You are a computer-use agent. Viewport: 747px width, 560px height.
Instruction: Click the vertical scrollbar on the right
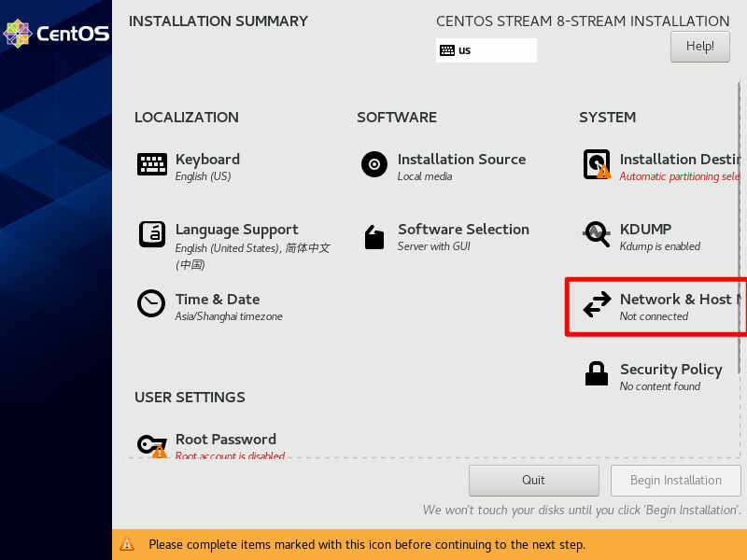pos(739,229)
